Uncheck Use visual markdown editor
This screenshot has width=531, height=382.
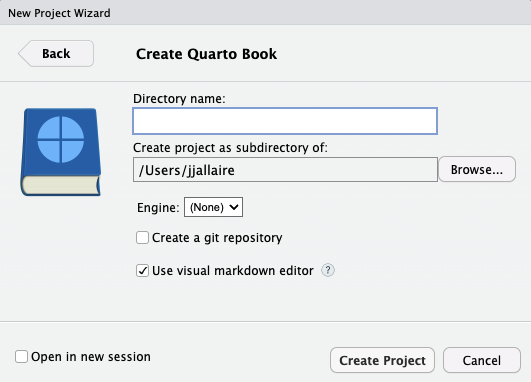pyautogui.click(x=143, y=271)
